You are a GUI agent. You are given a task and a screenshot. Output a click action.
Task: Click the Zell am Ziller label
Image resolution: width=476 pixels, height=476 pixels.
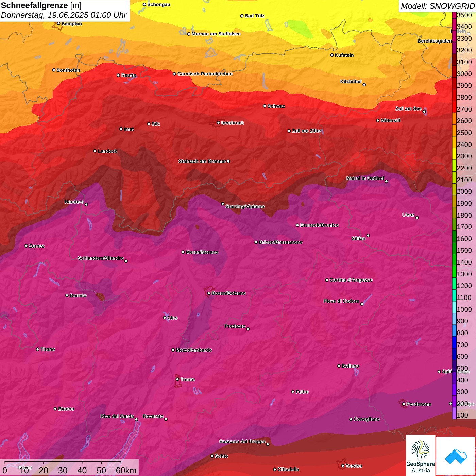coord(307,131)
